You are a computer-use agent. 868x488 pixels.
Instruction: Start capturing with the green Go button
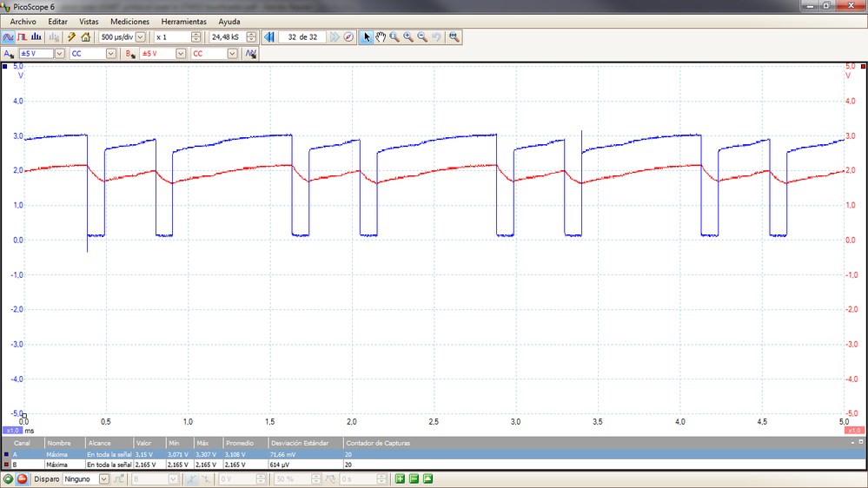point(9,479)
